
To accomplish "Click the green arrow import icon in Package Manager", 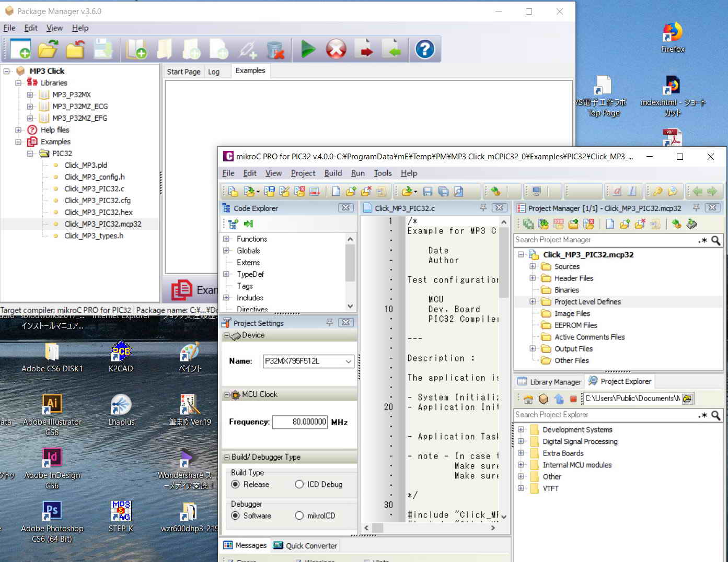I will pos(392,49).
